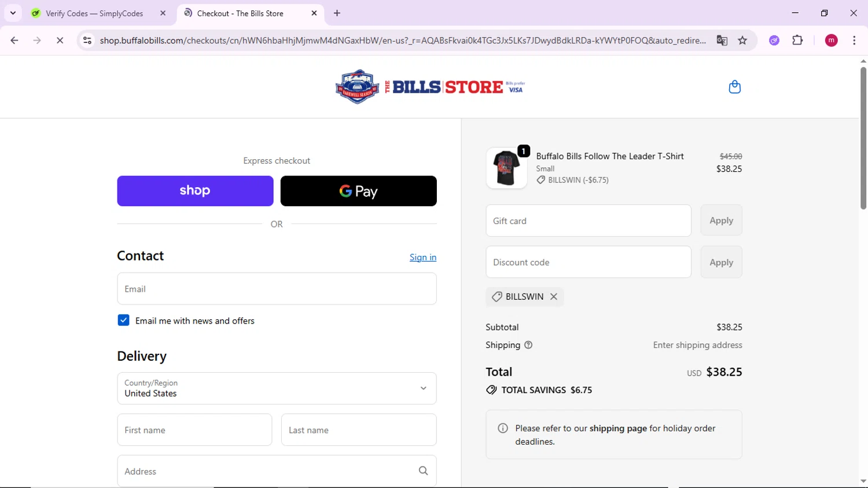The image size is (868, 488).
Task: Focus the Email input field
Action: coord(277,289)
